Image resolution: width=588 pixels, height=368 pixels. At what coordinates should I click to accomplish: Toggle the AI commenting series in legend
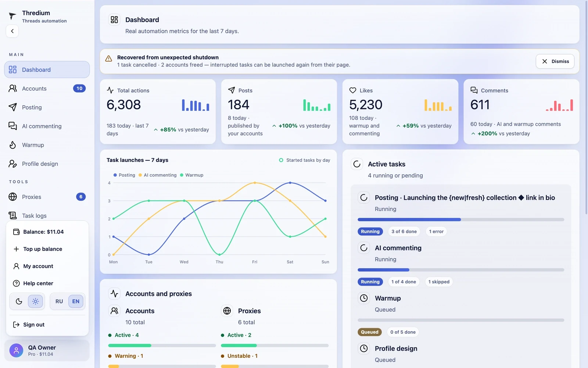pyautogui.click(x=158, y=175)
